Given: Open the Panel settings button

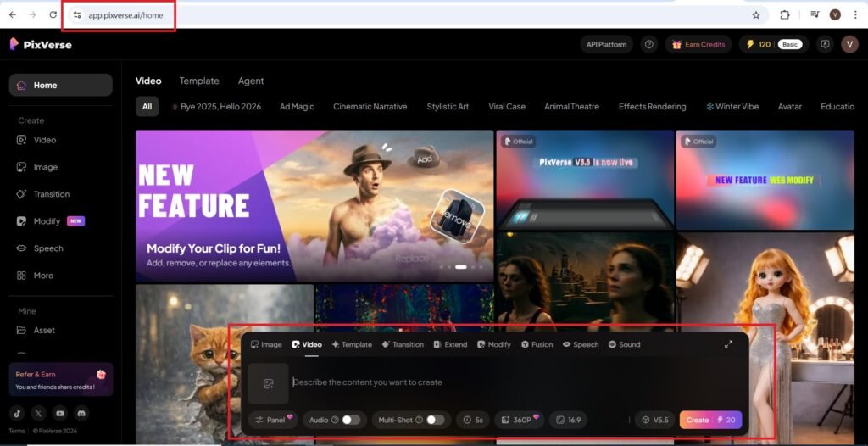Looking at the screenshot, I should [x=273, y=420].
